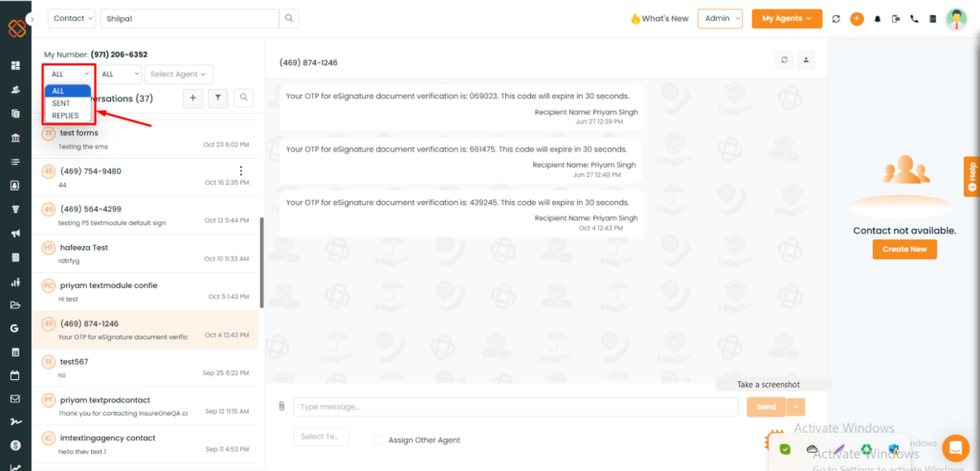
Task: Open the envelope email icon in sidebar
Action: tap(15, 398)
